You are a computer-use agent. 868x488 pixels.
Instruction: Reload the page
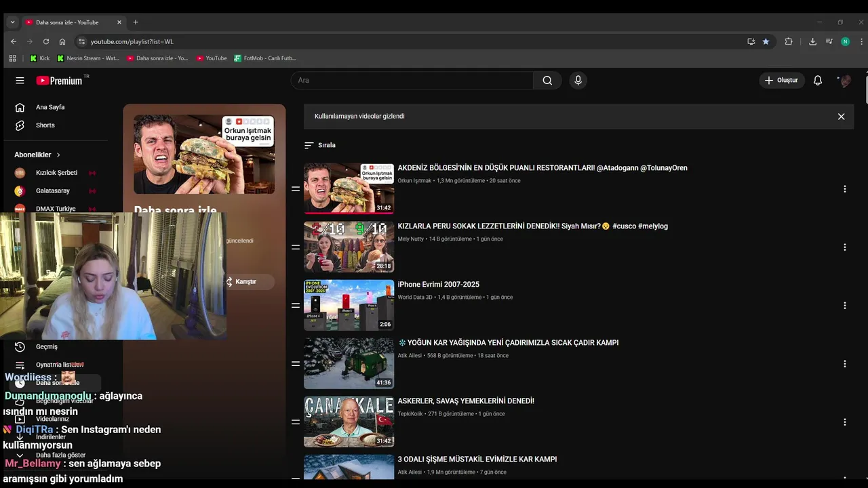46,41
